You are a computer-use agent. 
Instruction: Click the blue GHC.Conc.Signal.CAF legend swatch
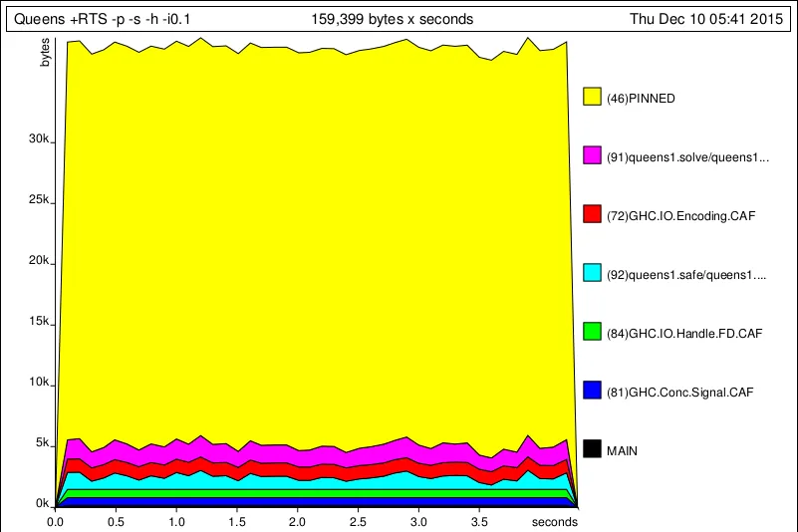pos(592,390)
